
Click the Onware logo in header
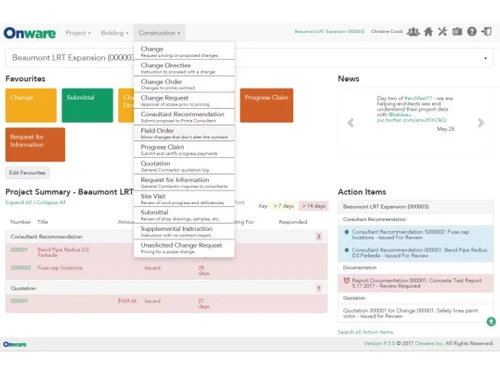click(x=30, y=33)
